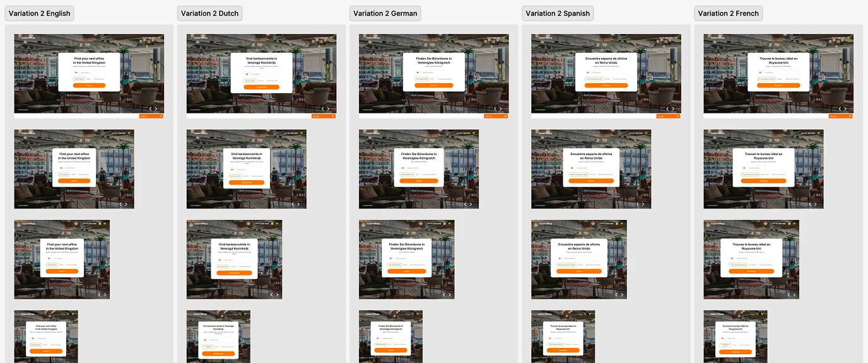Click previous-slide arrow in French first frame
This screenshot has height=363, width=868.
[840, 109]
